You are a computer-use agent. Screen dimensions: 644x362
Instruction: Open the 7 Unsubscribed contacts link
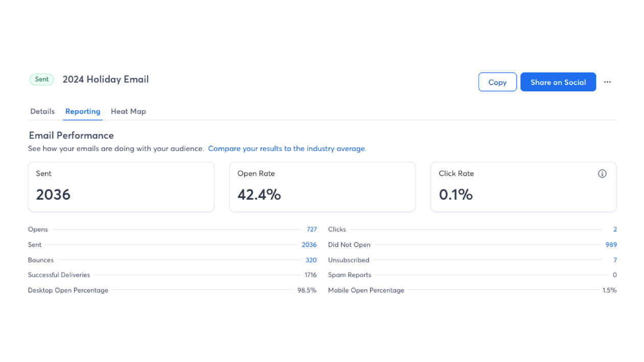pos(615,260)
